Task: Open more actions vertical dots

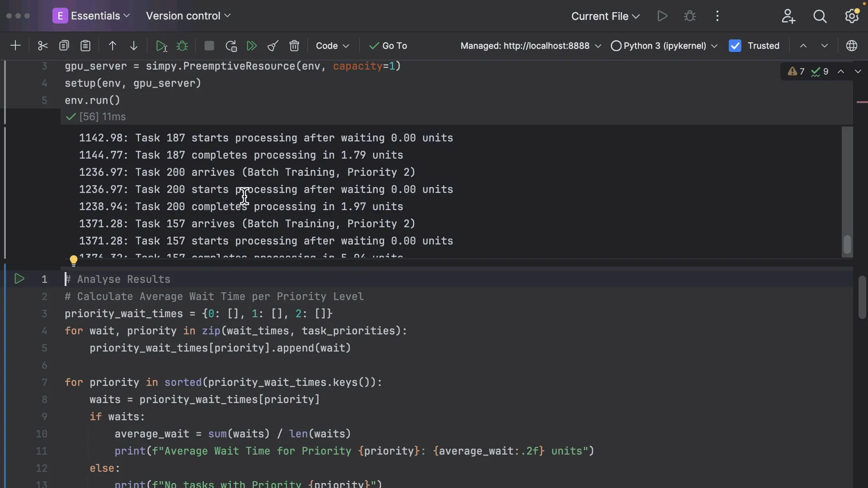Action: (717, 16)
